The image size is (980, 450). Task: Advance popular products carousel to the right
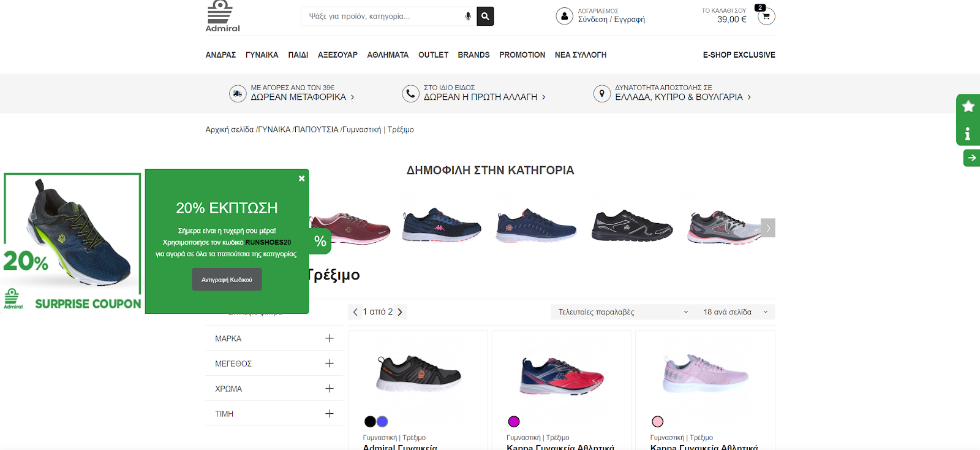(768, 228)
